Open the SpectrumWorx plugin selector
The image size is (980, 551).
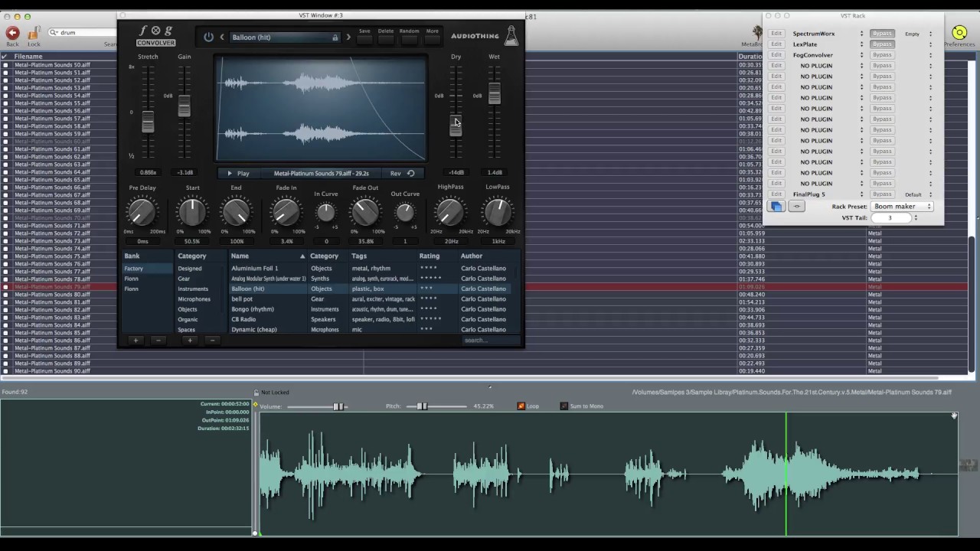(x=861, y=34)
